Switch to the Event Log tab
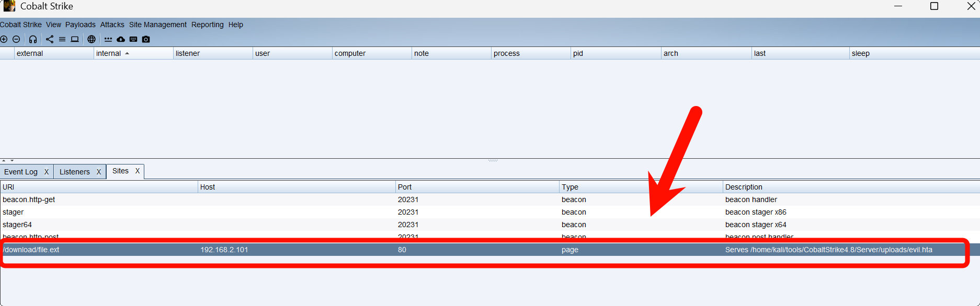The height and width of the screenshot is (306, 980). pyautogui.click(x=21, y=172)
